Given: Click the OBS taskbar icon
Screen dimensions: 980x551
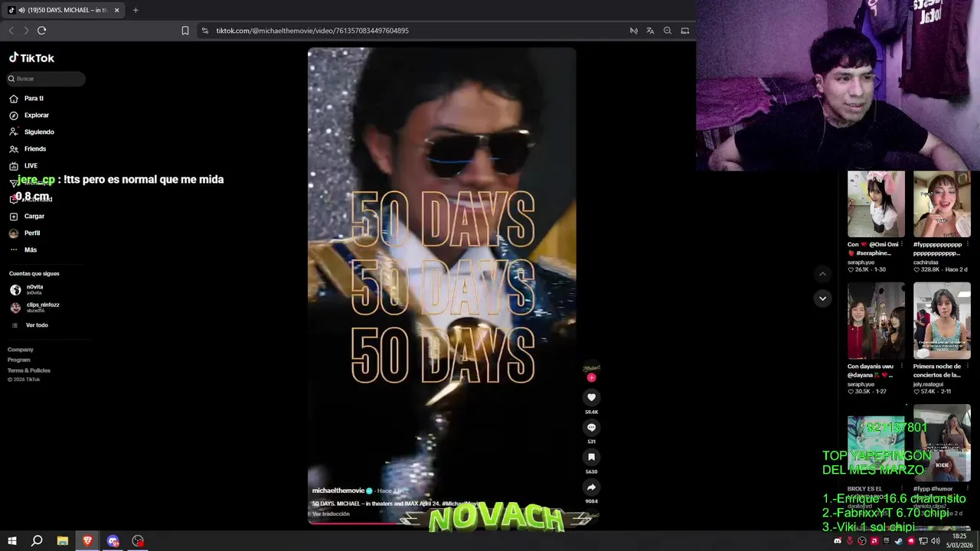Looking at the screenshot, I should click(x=138, y=541).
